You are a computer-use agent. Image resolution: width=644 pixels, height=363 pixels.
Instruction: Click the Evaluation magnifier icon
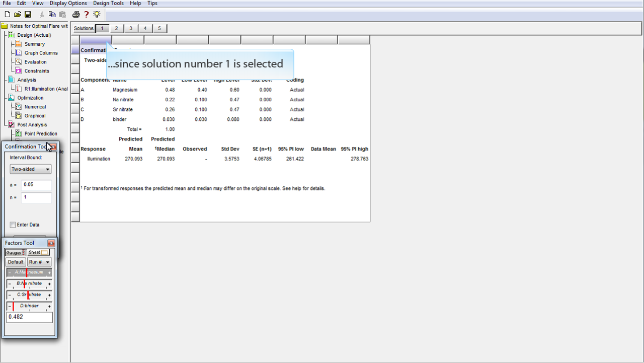point(19,62)
